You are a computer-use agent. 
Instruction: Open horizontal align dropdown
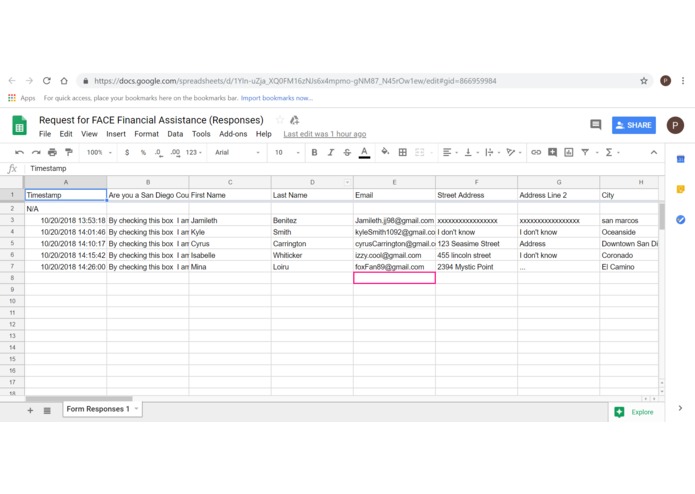point(450,152)
